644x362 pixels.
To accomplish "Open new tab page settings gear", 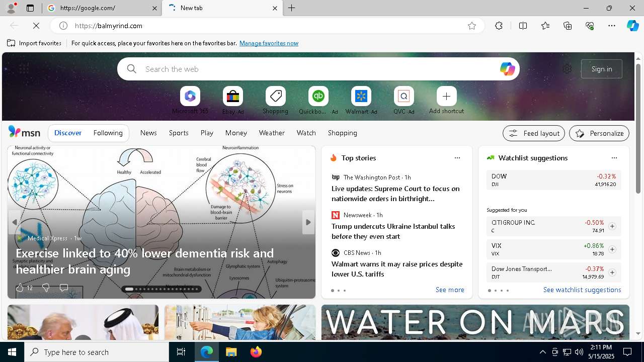I will pos(567,69).
